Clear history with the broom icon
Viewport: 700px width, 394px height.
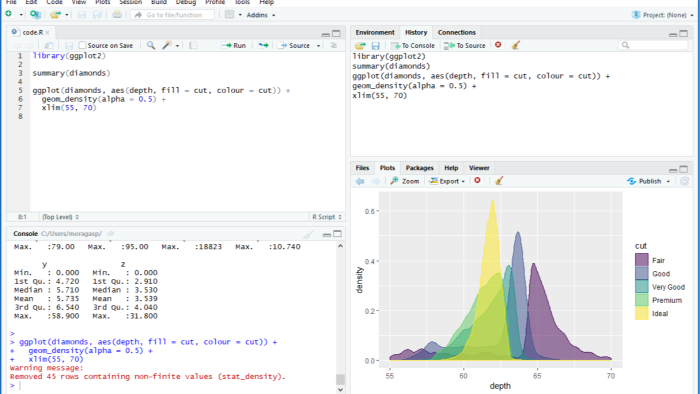516,45
